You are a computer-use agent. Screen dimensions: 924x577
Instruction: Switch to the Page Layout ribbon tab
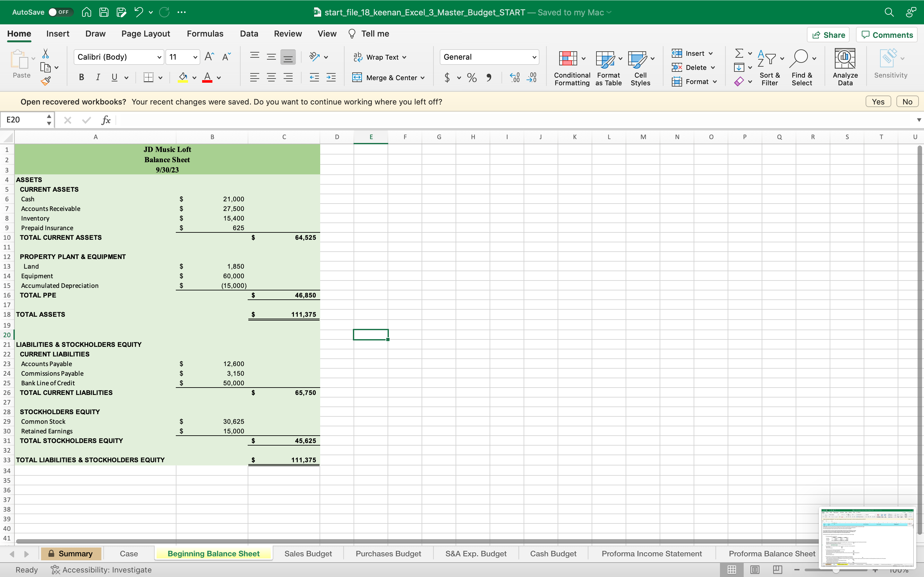pyautogui.click(x=145, y=34)
